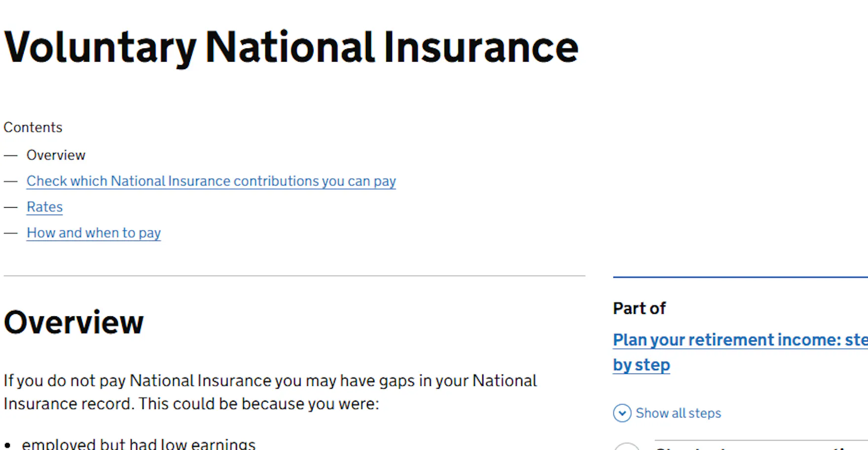
Task: Click the underlined "by step" link text
Action: [641, 364]
